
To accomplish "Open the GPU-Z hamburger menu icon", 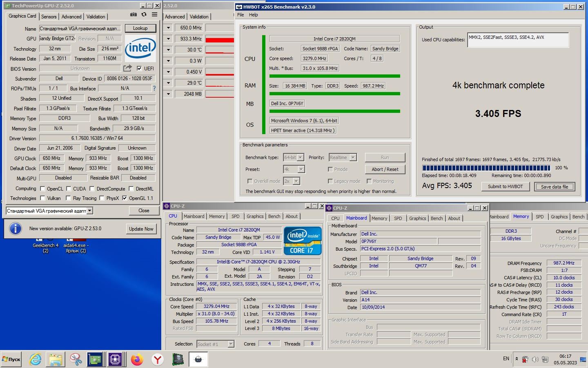I will coord(154,14).
